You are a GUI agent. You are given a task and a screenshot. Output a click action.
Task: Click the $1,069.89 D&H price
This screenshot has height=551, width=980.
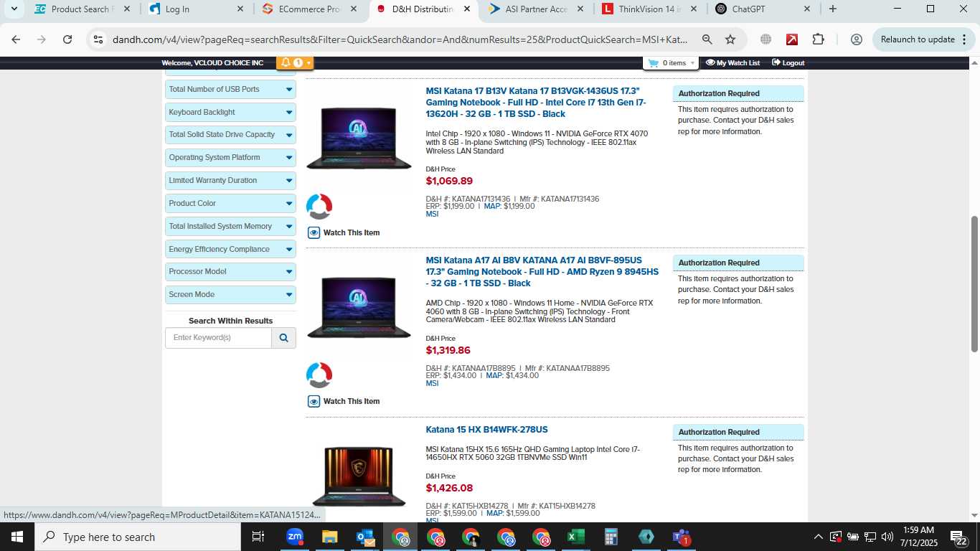(x=449, y=181)
